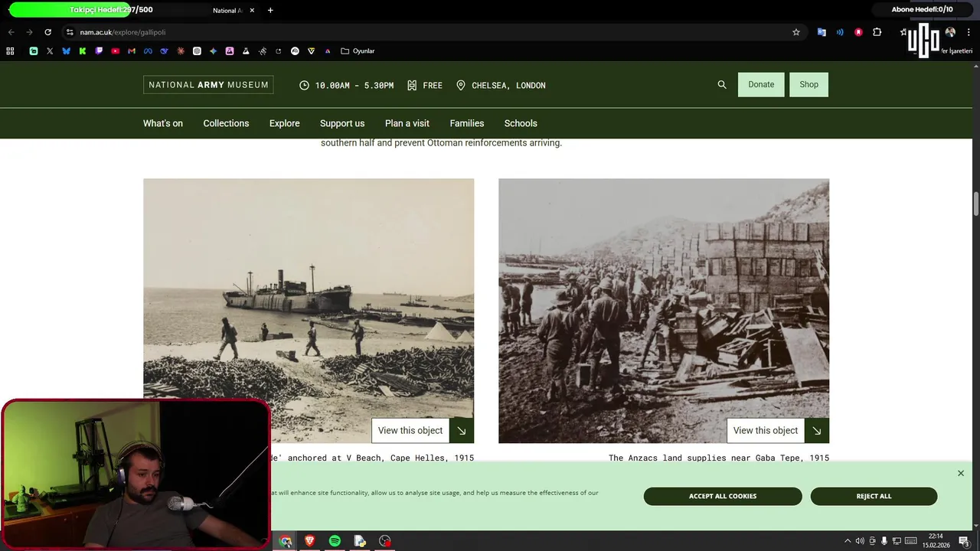This screenshot has height=551, width=980.
Task: Open the Extensions puzzle-piece menu
Action: (877, 32)
